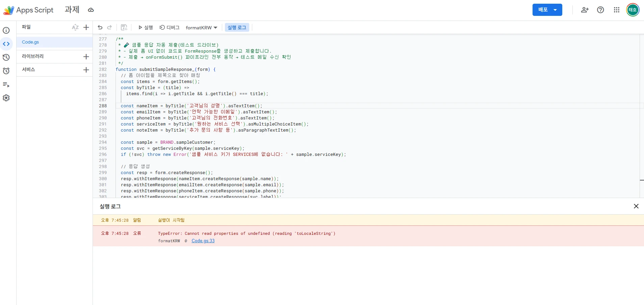This screenshot has width=644, height=305.
Task: Add a library with 라이브러리 plus button
Action: (x=86, y=57)
